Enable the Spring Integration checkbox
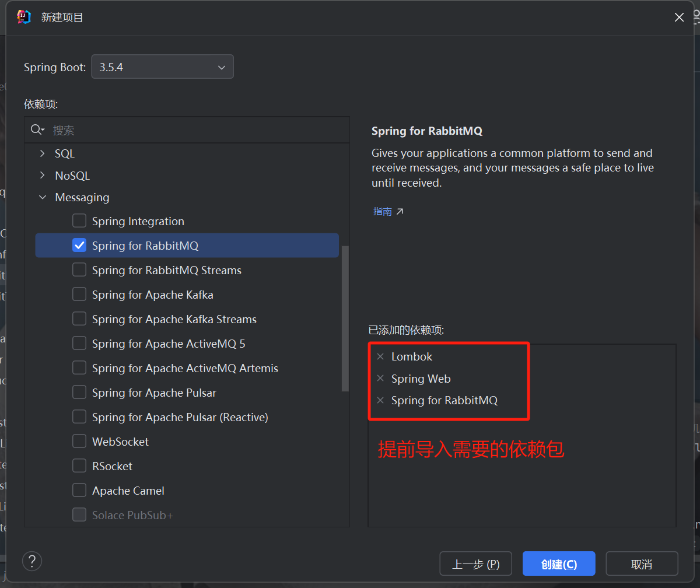 point(79,221)
